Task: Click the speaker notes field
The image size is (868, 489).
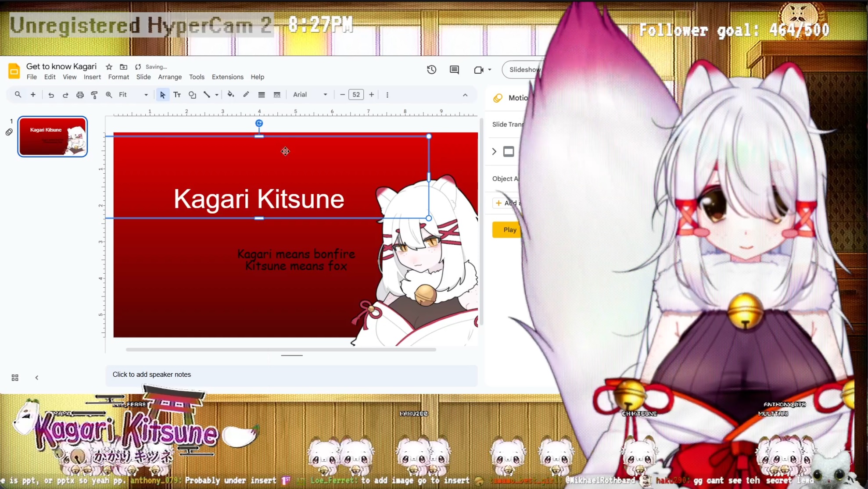Action: tap(291, 375)
